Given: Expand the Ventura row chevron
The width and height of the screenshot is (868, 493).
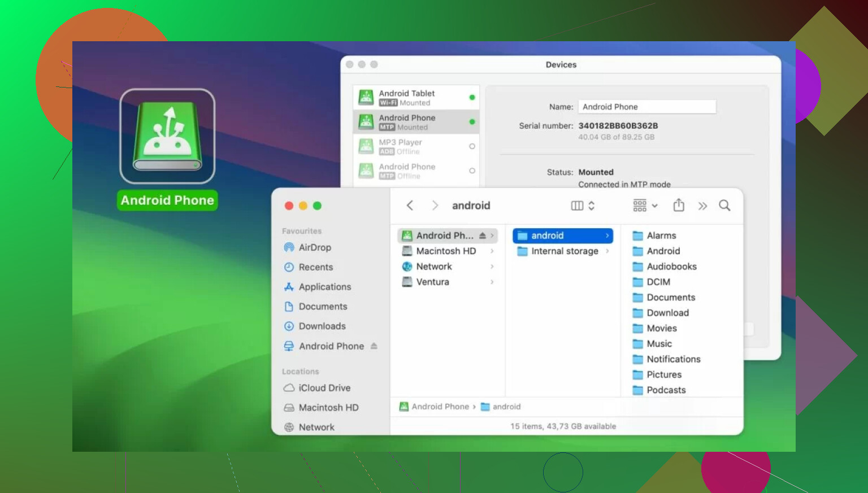Looking at the screenshot, I should (x=492, y=282).
